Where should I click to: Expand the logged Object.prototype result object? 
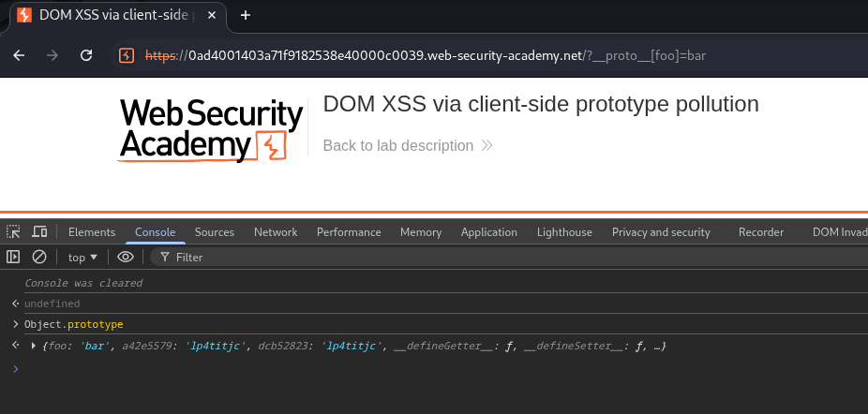[34, 347]
